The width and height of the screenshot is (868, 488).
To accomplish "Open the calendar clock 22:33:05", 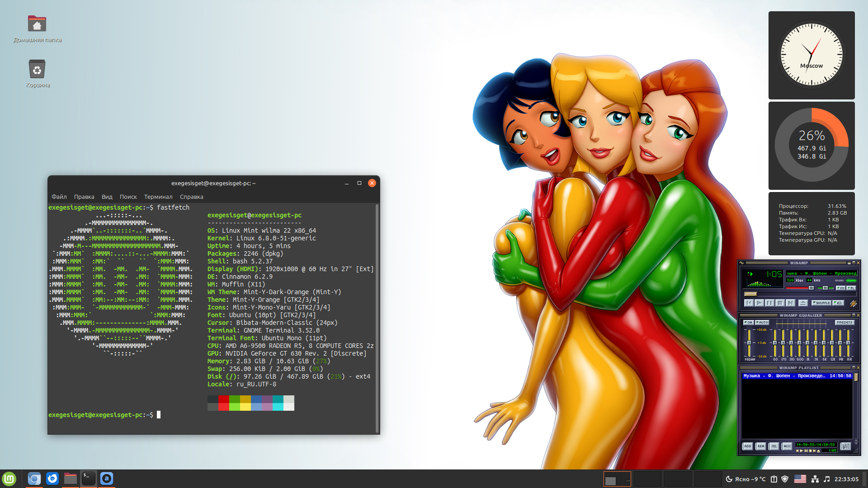I will pos(846,479).
